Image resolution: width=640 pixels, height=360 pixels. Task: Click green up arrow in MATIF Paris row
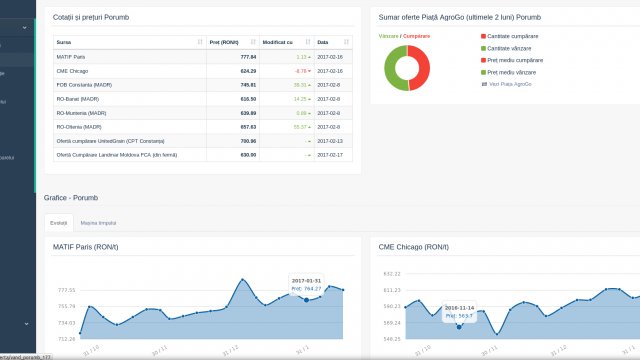pyautogui.click(x=309, y=57)
